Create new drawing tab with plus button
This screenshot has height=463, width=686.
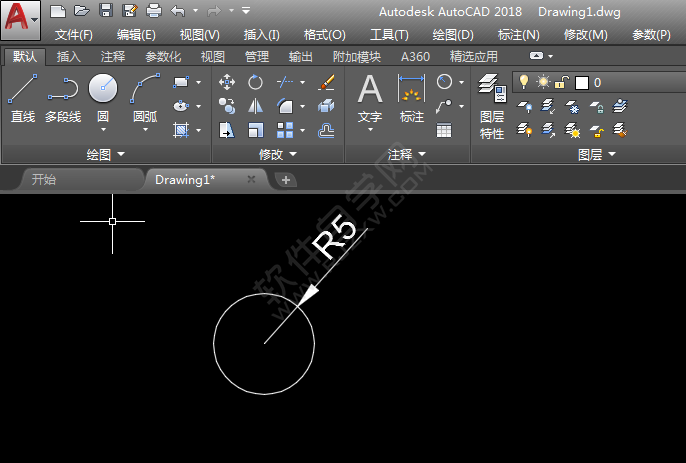(286, 180)
